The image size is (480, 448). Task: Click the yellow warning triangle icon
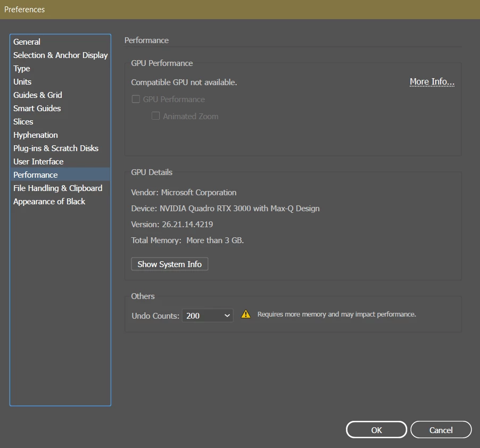(x=245, y=314)
